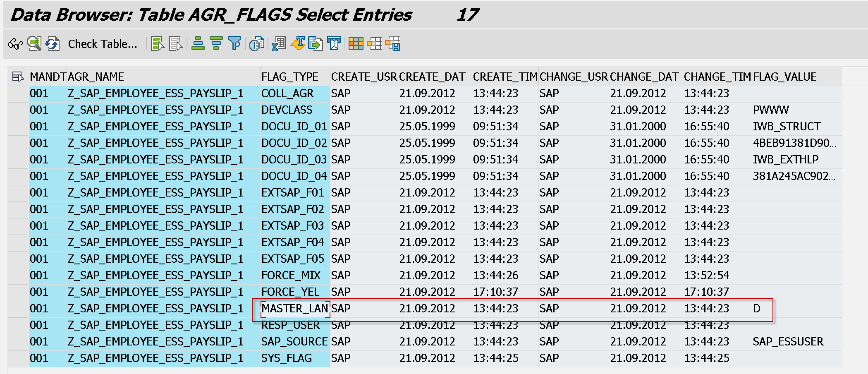Click the CHANGE_DAT column header
Viewport: 868px width, 374px height.
pos(646,77)
